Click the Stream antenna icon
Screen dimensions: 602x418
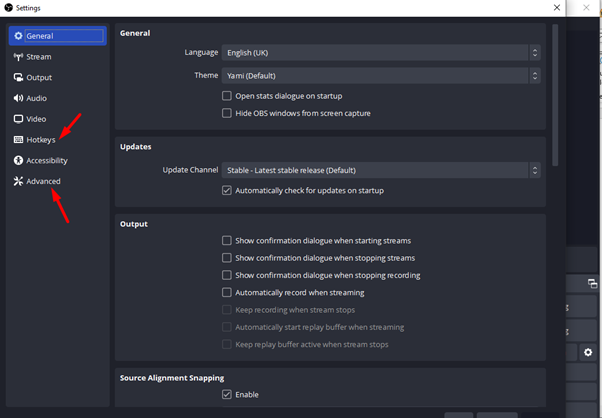[18, 57]
